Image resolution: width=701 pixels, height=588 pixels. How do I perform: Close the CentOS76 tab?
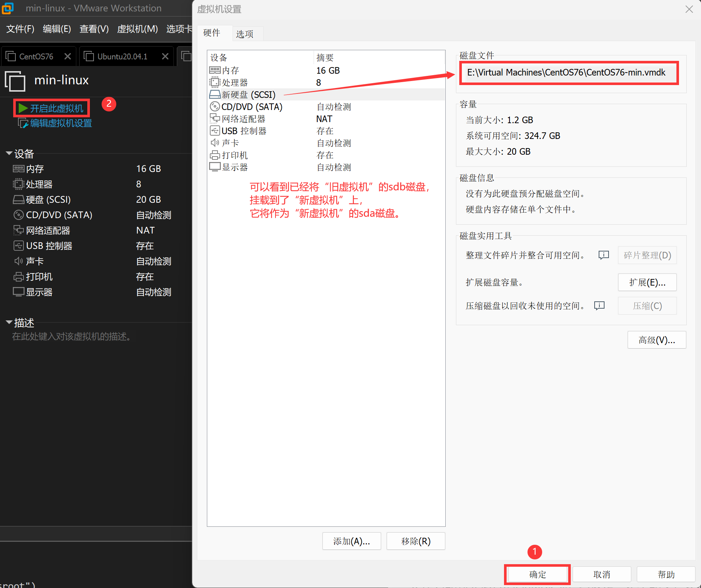pos(67,56)
